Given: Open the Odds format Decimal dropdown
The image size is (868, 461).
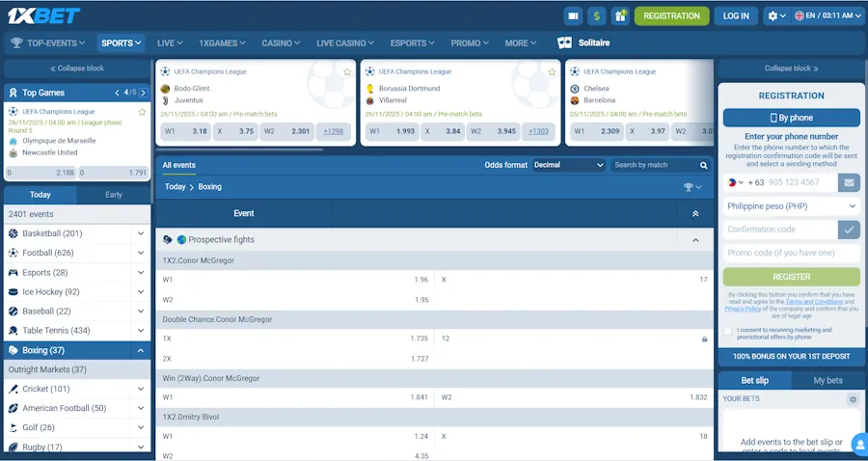Looking at the screenshot, I should tap(568, 165).
